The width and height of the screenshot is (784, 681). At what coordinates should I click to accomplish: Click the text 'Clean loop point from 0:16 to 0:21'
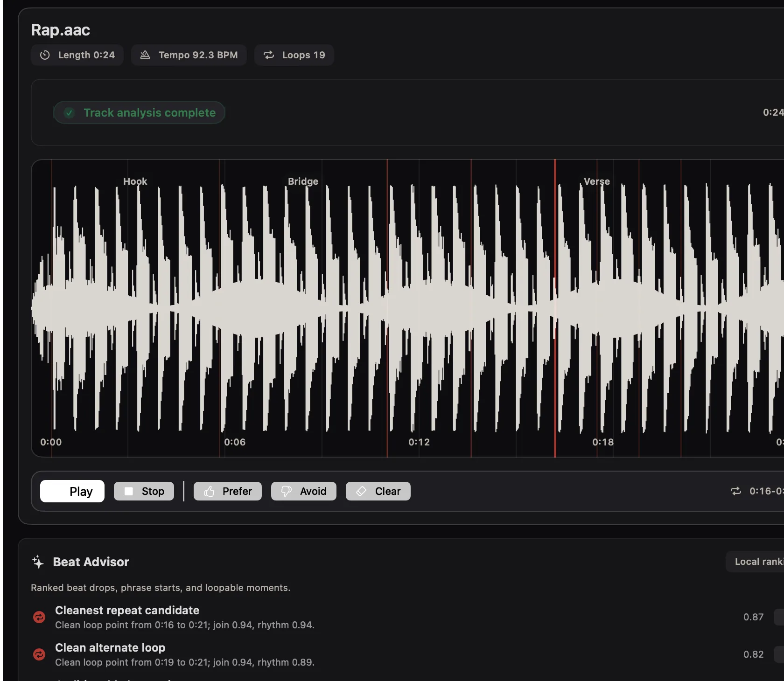(133, 625)
